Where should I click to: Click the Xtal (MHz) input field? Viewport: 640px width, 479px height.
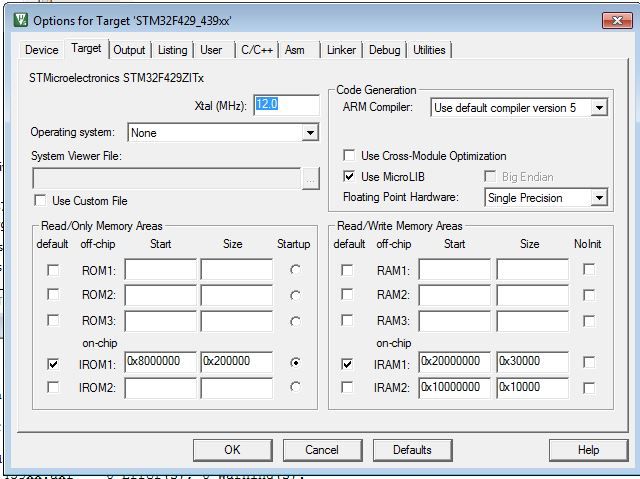(286, 104)
